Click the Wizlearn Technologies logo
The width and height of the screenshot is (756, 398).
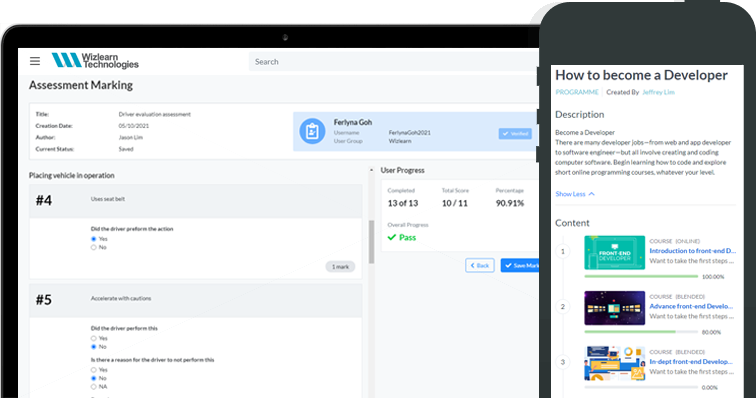point(95,60)
